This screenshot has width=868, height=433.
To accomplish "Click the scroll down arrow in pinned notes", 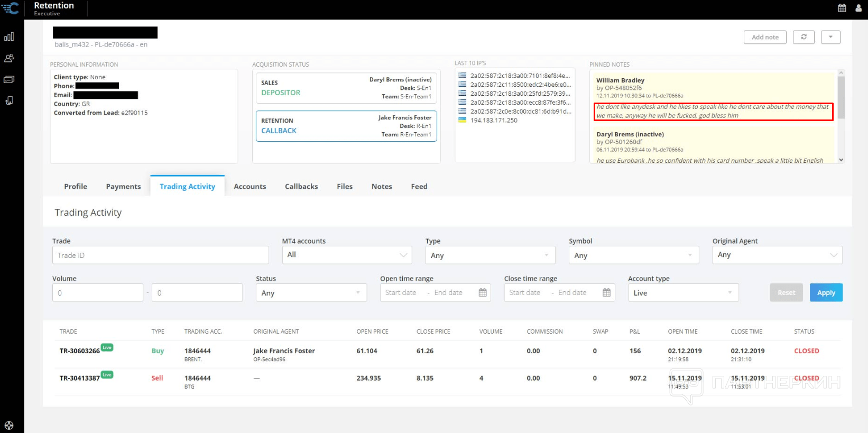I will point(841,160).
